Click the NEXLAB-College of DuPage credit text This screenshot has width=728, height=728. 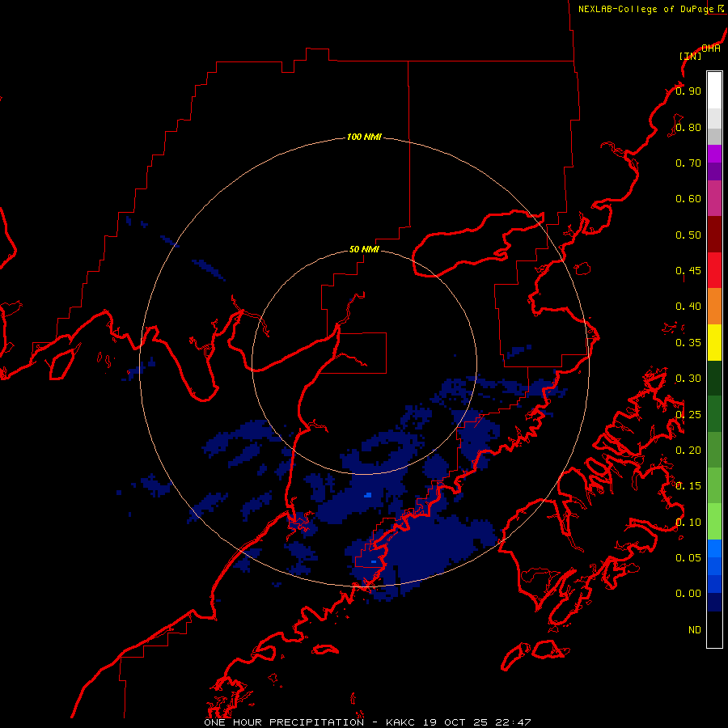click(x=650, y=9)
